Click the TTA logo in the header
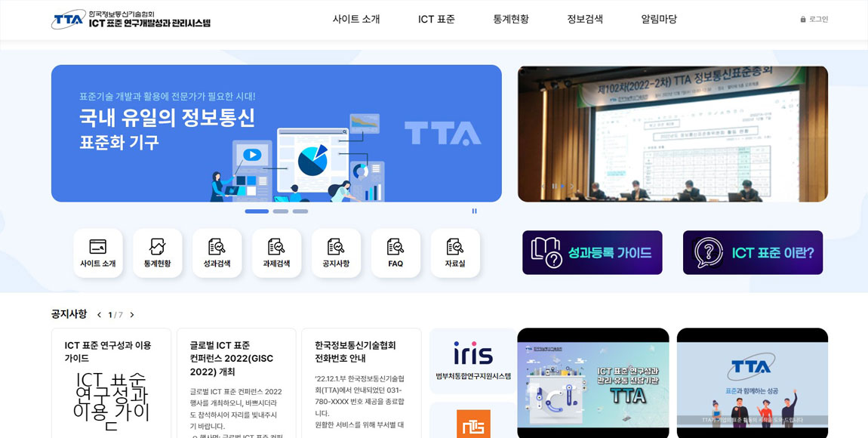This screenshot has width=868, height=438. tap(131, 19)
